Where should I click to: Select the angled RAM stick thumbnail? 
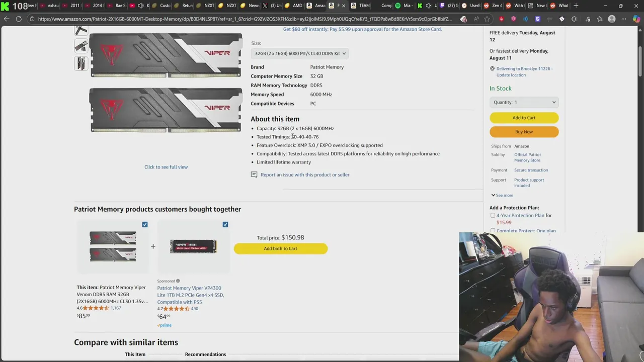tap(81, 47)
